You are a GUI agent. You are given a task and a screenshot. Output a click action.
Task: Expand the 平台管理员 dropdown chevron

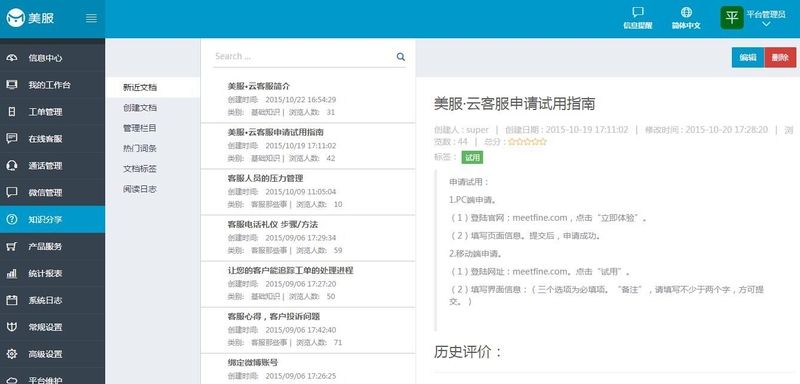[766, 24]
